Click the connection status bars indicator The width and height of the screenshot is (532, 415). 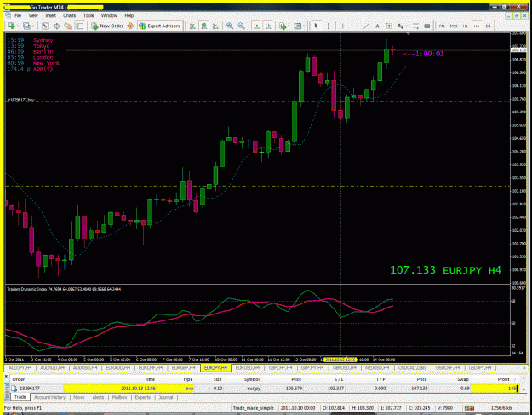tap(470, 408)
